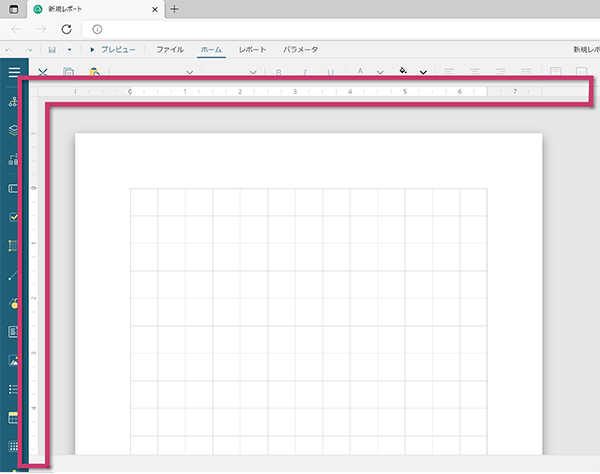
Task: Click the save floppy disk icon
Action: 52,49
